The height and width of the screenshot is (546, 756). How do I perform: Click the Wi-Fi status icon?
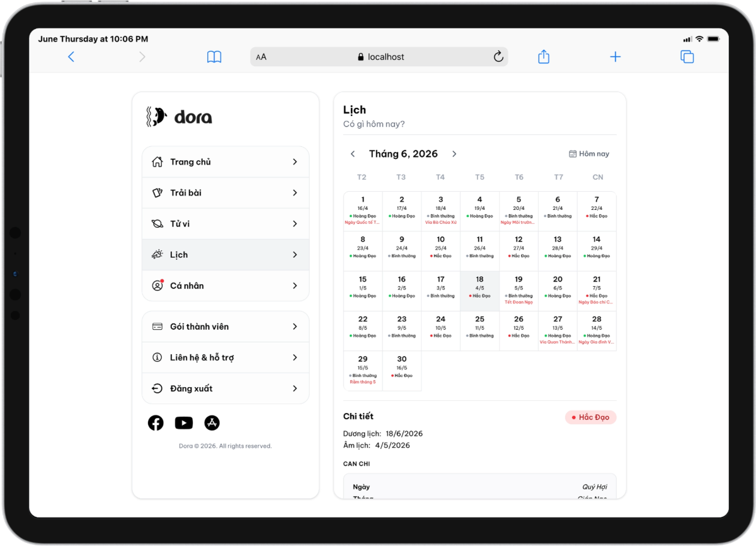click(699, 39)
